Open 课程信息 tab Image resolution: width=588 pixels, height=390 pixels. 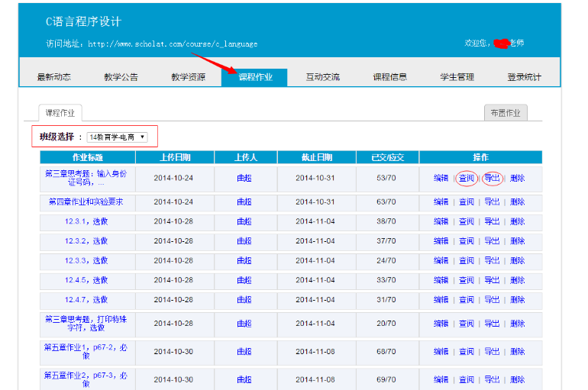click(x=389, y=77)
